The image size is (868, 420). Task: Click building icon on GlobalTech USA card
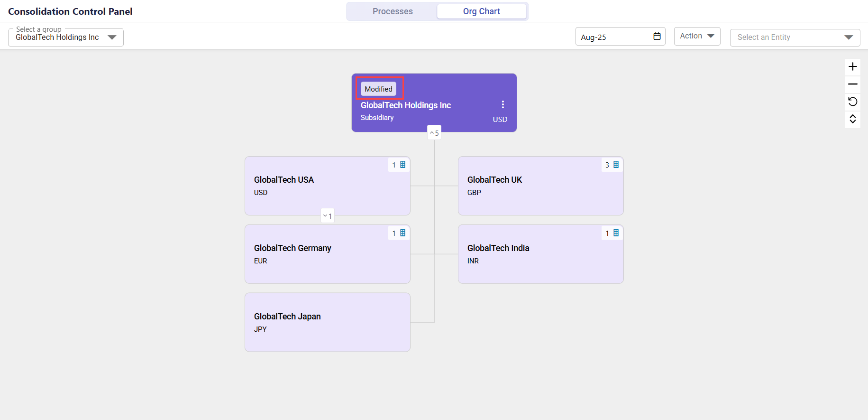pyautogui.click(x=402, y=165)
